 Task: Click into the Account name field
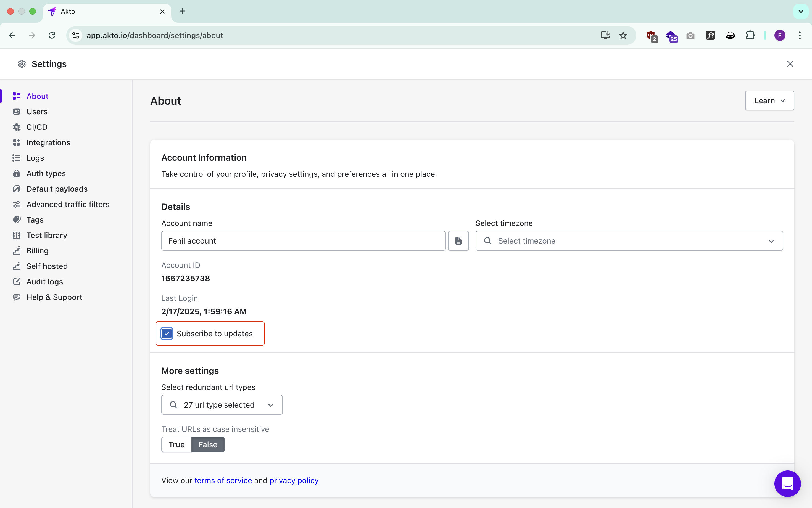[x=303, y=240]
